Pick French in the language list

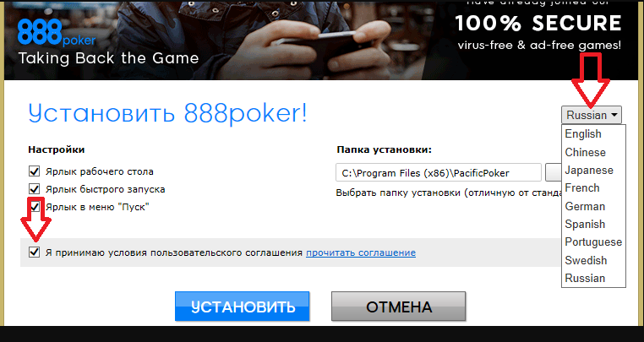(582, 188)
